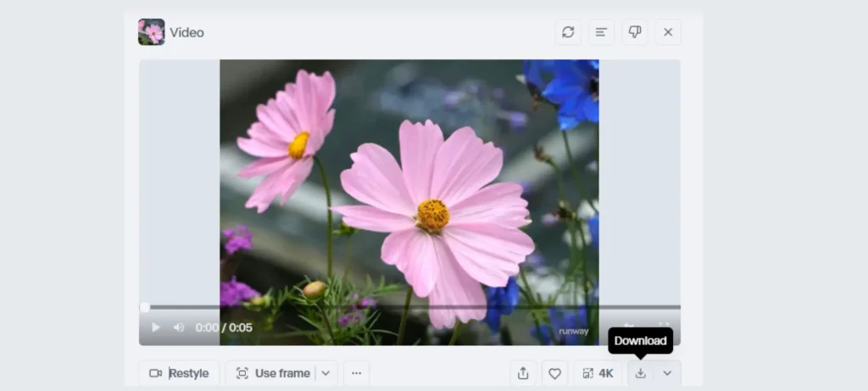This screenshot has width=868, height=391.
Task: Open the three-dot more options menu
Action: point(356,373)
